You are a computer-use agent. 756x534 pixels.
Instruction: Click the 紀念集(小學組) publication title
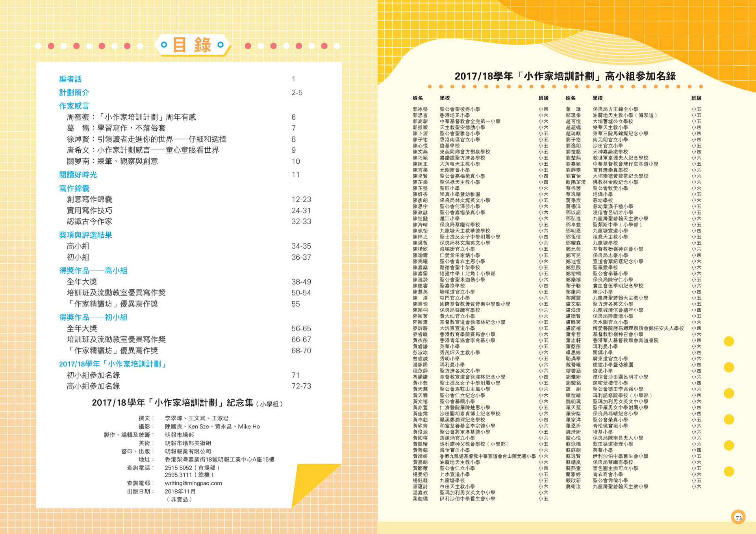click(187, 403)
